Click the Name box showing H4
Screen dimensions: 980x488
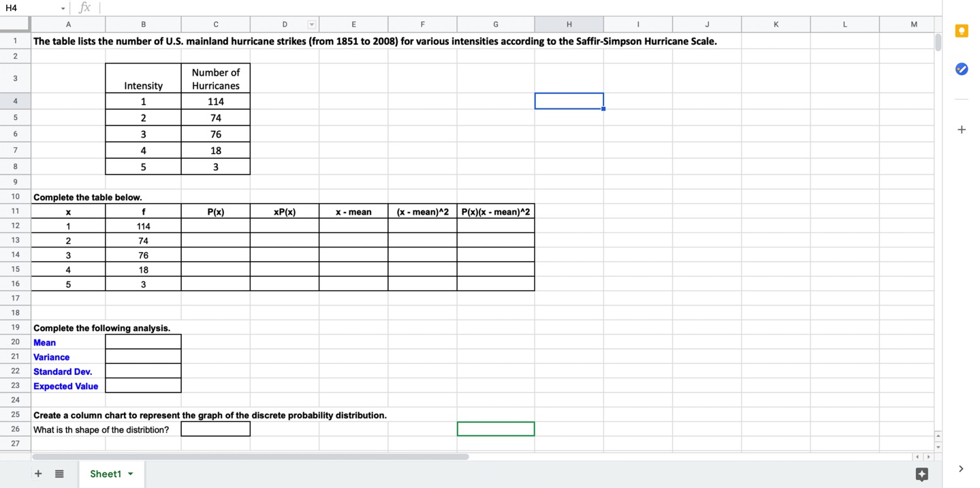[30, 8]
